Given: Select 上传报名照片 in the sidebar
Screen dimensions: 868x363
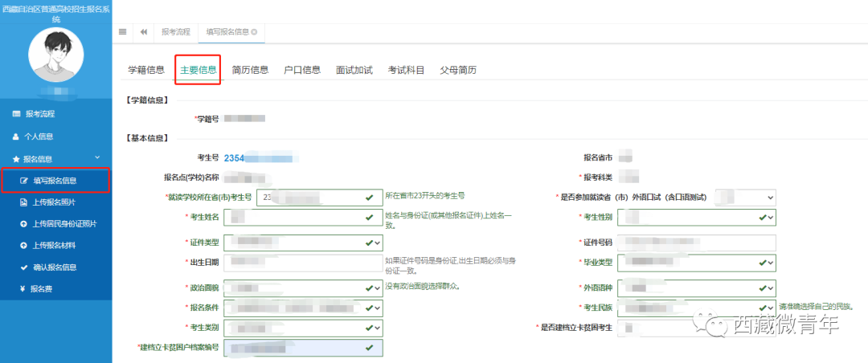Looking at the screenshot, I should tap(55, 203).
